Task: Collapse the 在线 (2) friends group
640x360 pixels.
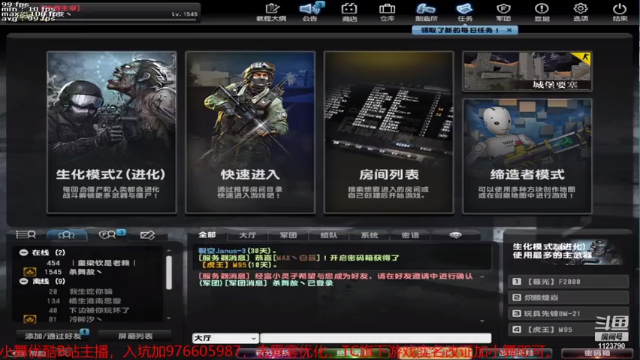Action: tap(24, 253)
